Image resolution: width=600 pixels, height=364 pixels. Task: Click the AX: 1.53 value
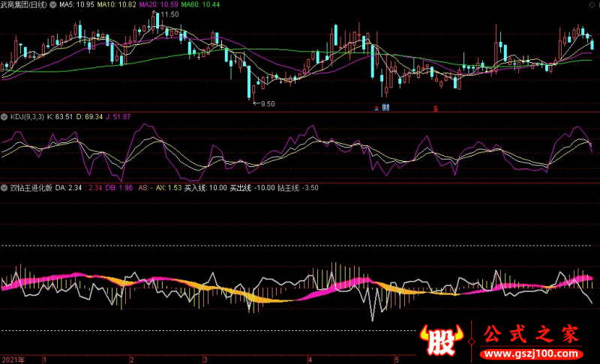[169, 188]
